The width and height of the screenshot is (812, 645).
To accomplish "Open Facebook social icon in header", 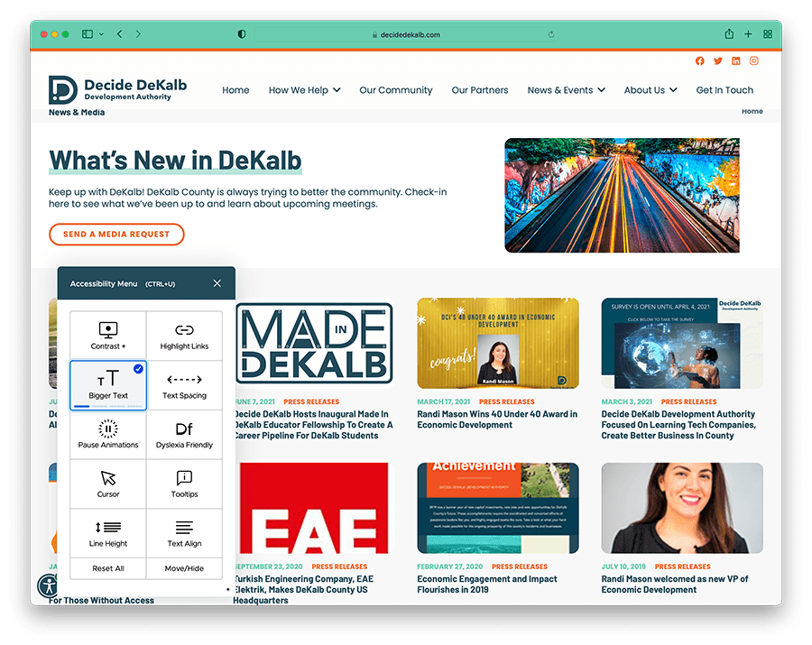I will point(700,61).
